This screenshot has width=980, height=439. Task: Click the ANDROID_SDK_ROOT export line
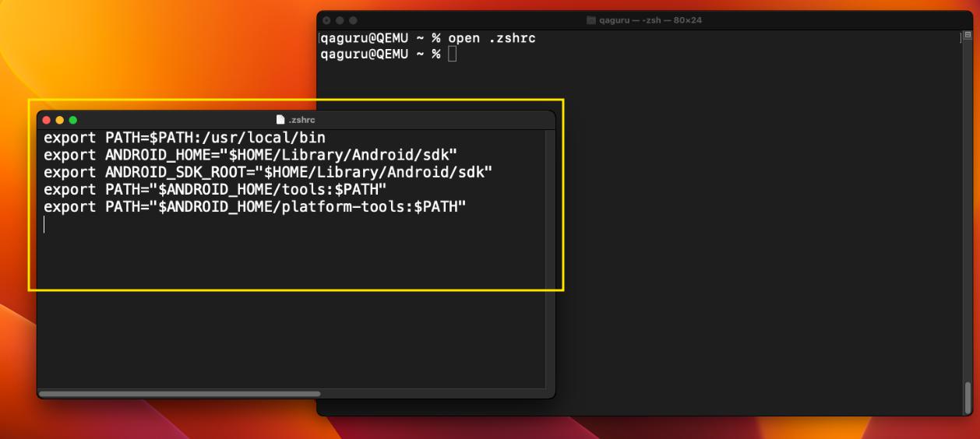click(268, 172)
